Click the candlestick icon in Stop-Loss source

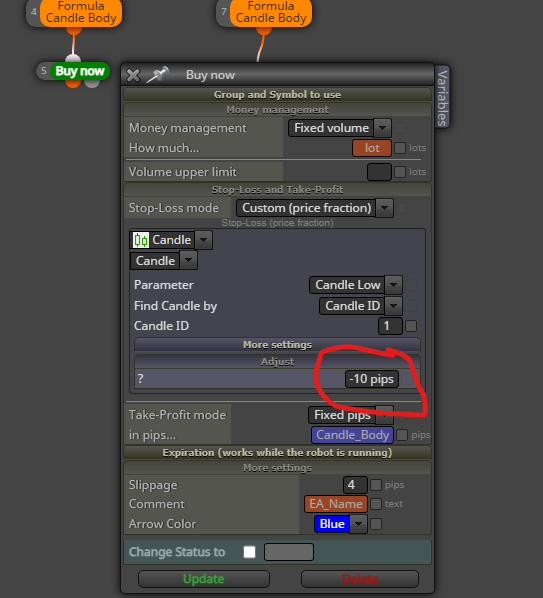(141, 240)
